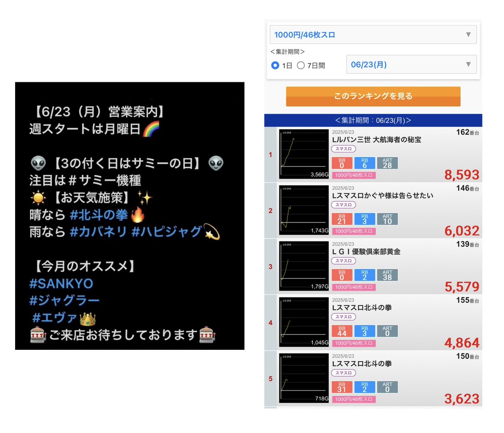Click the ご来店お待ちしております line

click(123, 335)
